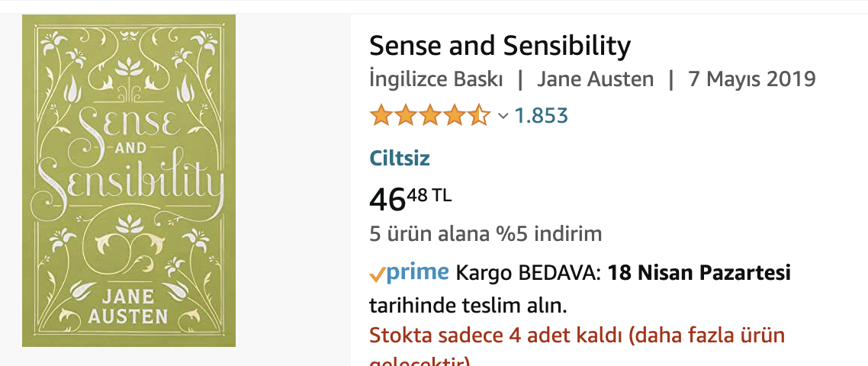Viewport: 868px width, 366px height.
Task: Click the Sense and Sensibility title link
Action: coord(500,47)
